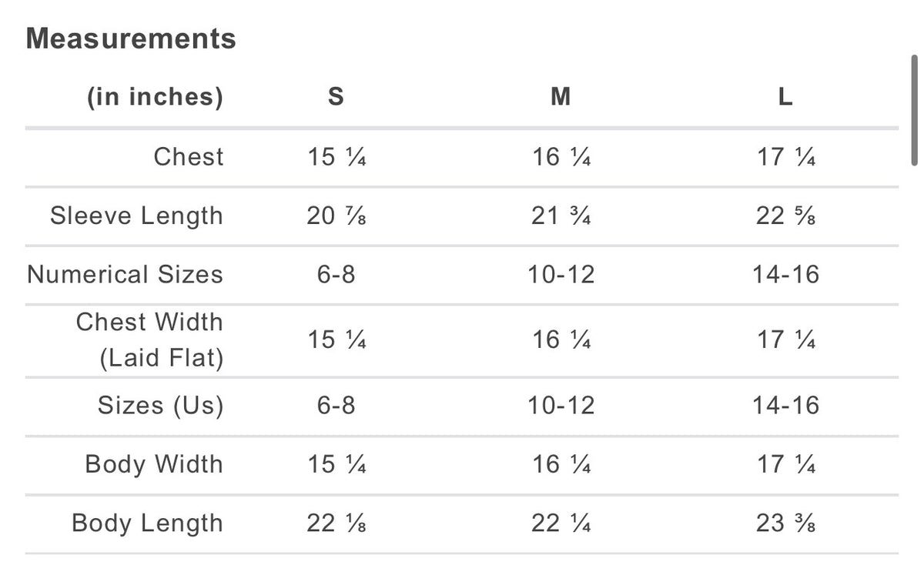The width and height of the screenshot is (924, 565).
Task: Click the Chest row label
Action: click(189, 157)
